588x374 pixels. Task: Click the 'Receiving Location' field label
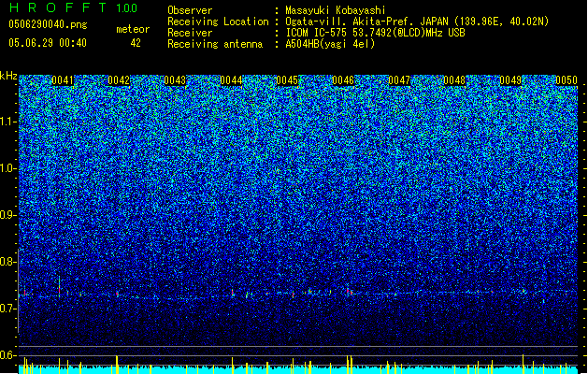pos(218,22)
